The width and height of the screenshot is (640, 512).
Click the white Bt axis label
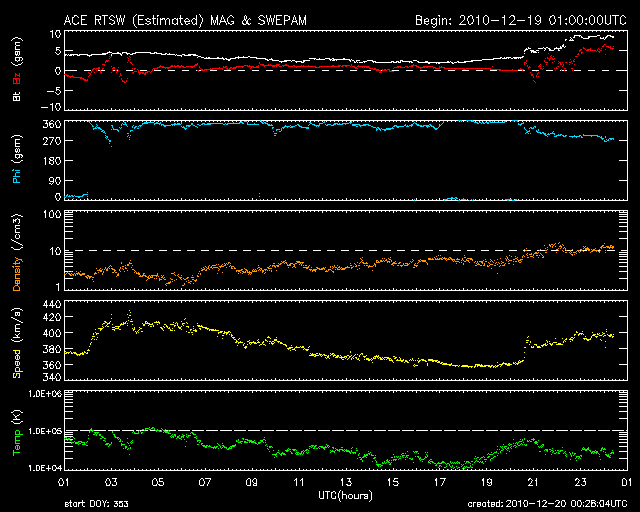[17, 96]
